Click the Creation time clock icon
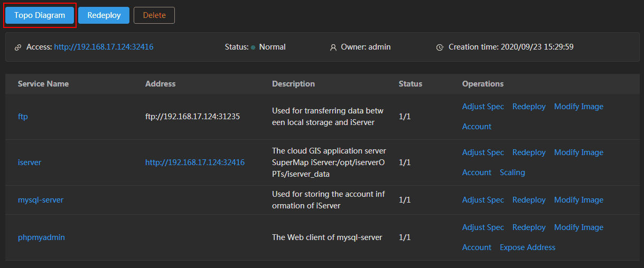 tap(440, 47)
